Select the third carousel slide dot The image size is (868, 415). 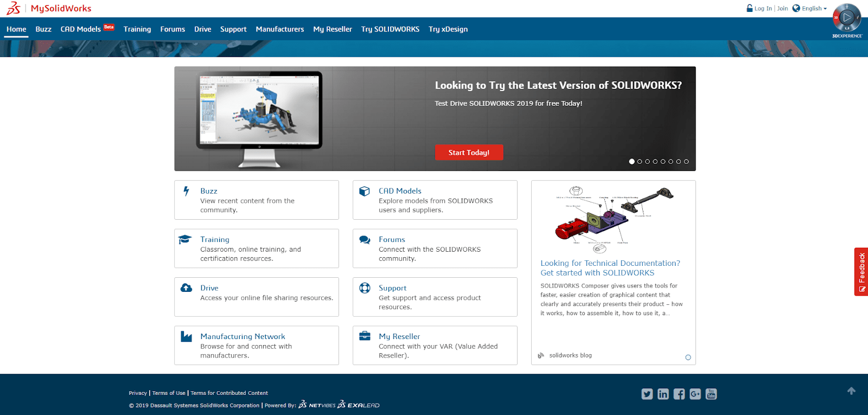point(647,161)
